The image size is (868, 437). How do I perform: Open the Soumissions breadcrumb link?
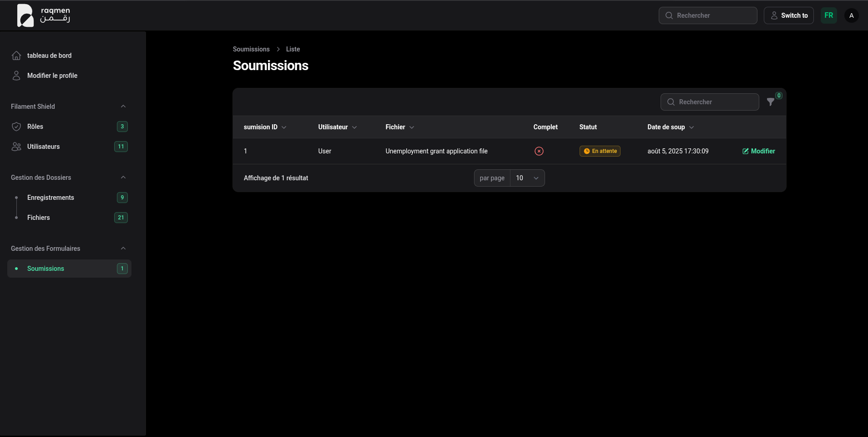[x=251, y=49]
